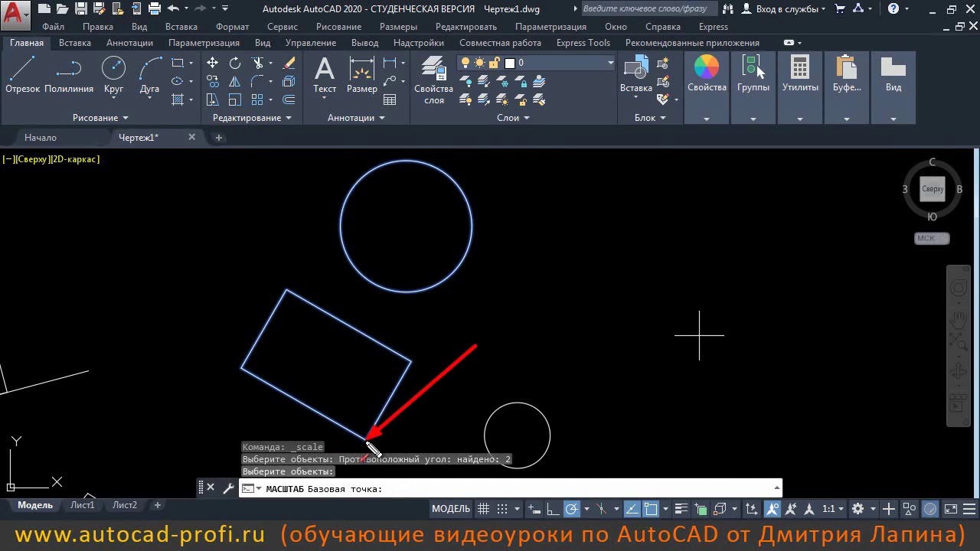
Task: Expand the Слои panel
Action: (514, 118)
